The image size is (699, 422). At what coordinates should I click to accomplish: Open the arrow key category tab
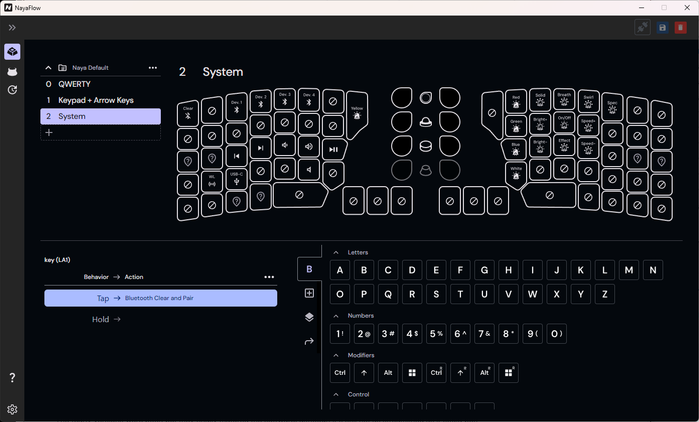(x=309, y=341)
